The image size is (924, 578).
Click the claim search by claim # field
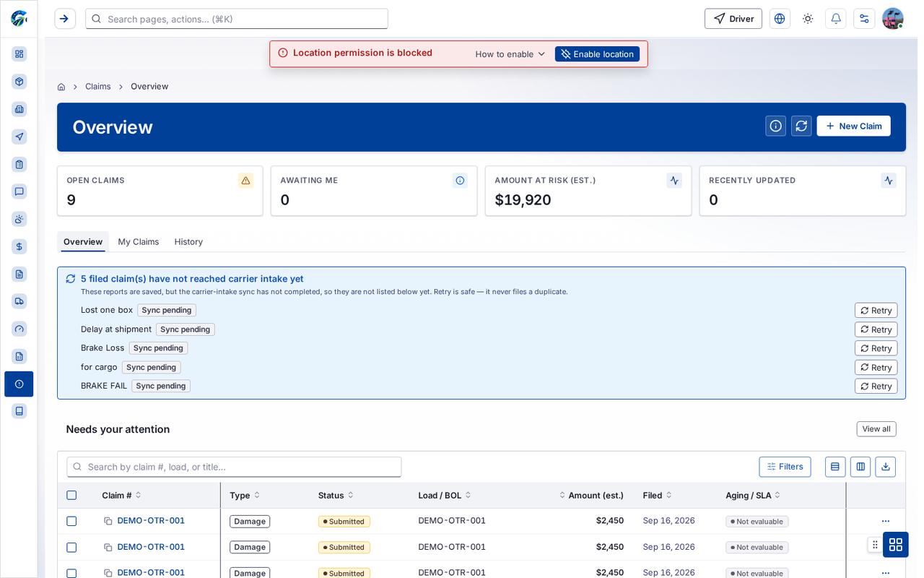(x=234, y=467)
